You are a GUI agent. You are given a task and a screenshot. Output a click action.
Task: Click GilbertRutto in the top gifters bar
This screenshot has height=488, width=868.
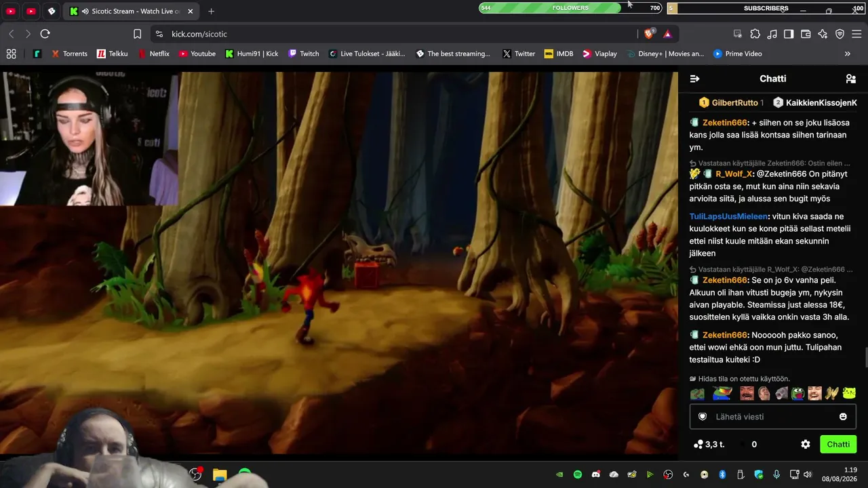point(734,102)
